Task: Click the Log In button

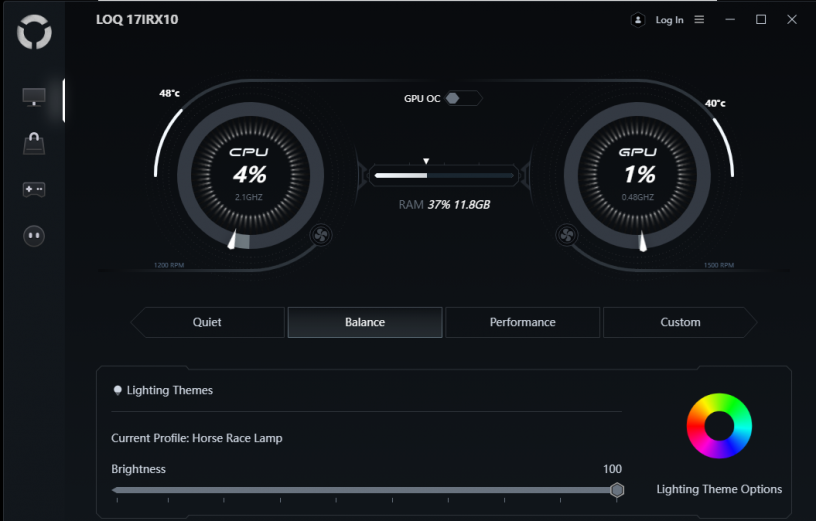Action: [669, 20]
